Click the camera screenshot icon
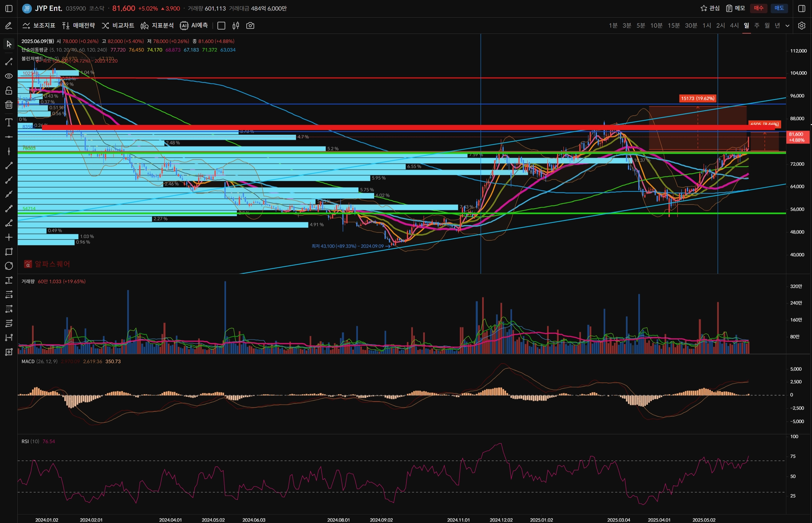The height and width of the screenshot is (523, 812). tap(250, 26)
